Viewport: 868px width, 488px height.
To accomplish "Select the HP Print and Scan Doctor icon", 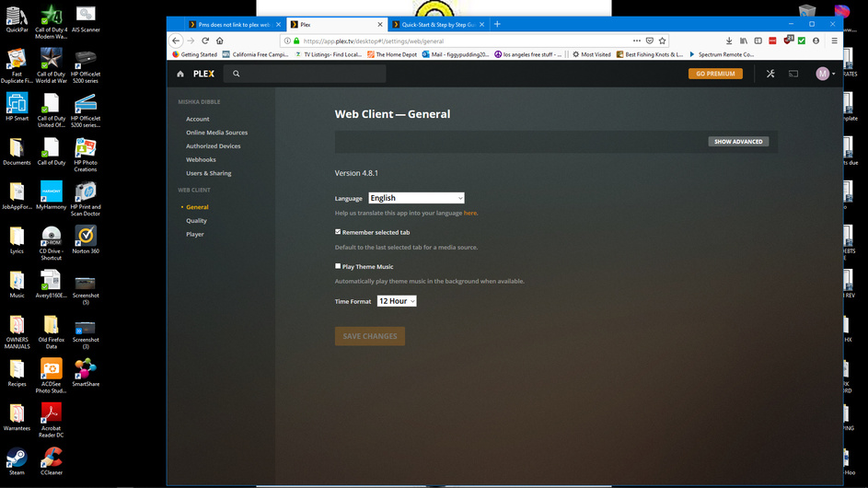I will 86,199.
